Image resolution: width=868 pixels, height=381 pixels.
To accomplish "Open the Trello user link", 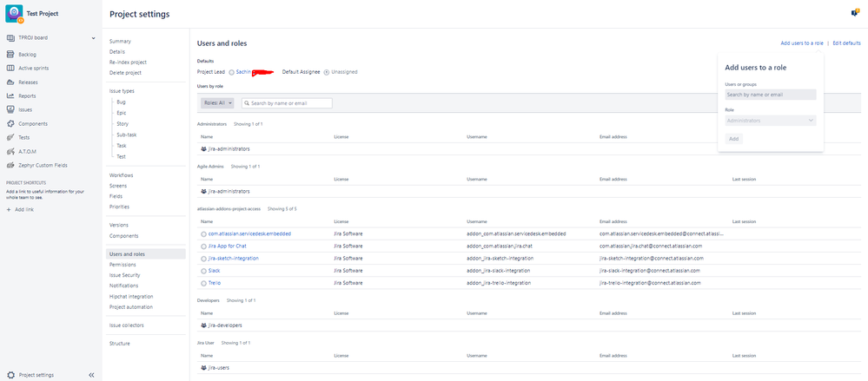I will pos(215,283).
